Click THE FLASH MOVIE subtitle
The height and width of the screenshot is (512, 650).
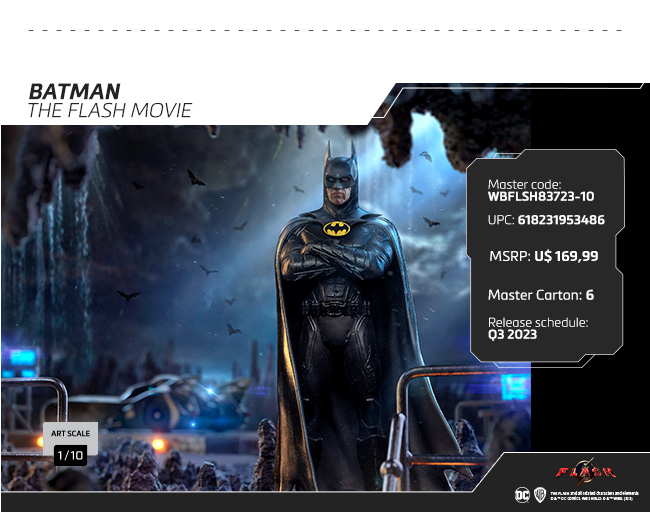(109, 110)
